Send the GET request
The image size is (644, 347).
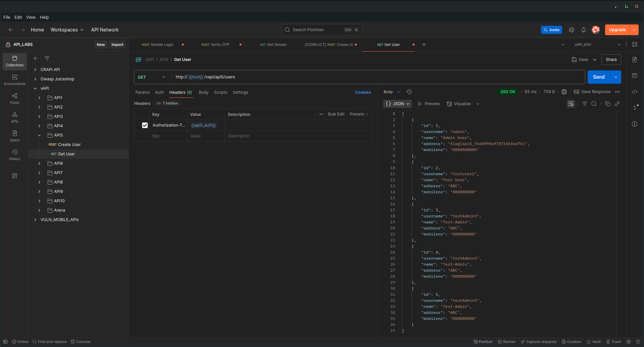coord(599,77)
